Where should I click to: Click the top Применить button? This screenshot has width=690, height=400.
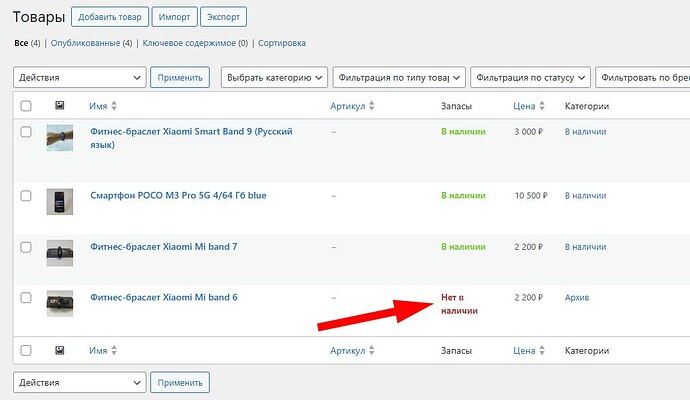point(180,77)
